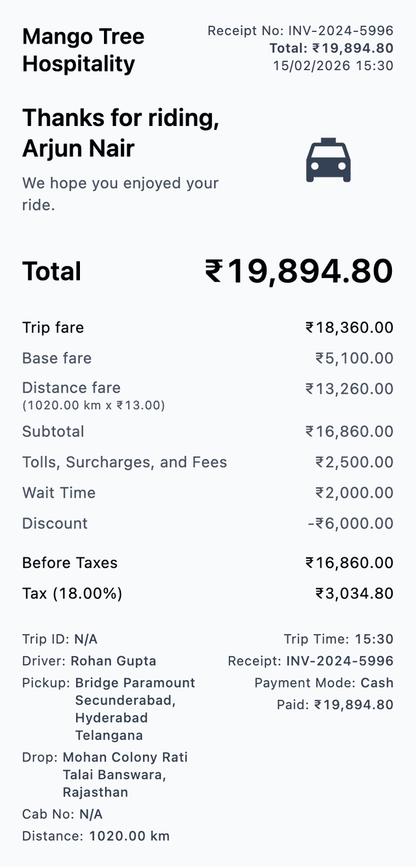Click the Before Taxes row label

pyautogui.click(x=70, y=563)
